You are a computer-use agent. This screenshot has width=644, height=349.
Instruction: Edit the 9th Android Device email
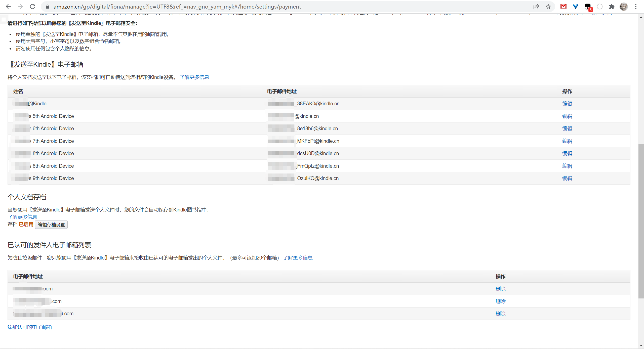point(567,178)
